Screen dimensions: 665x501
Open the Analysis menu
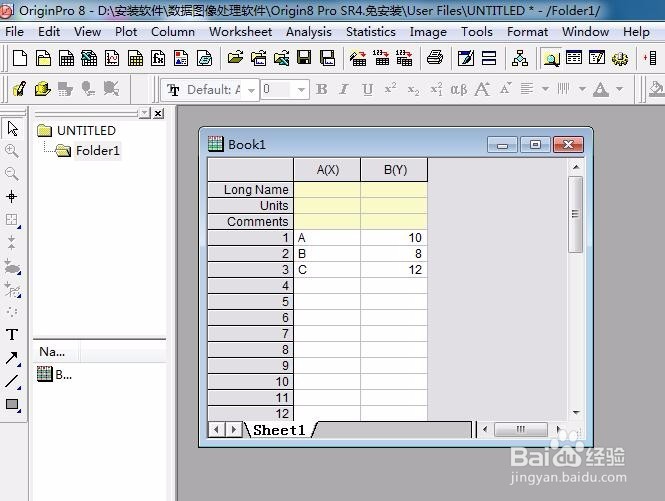[x=309, y=32]
